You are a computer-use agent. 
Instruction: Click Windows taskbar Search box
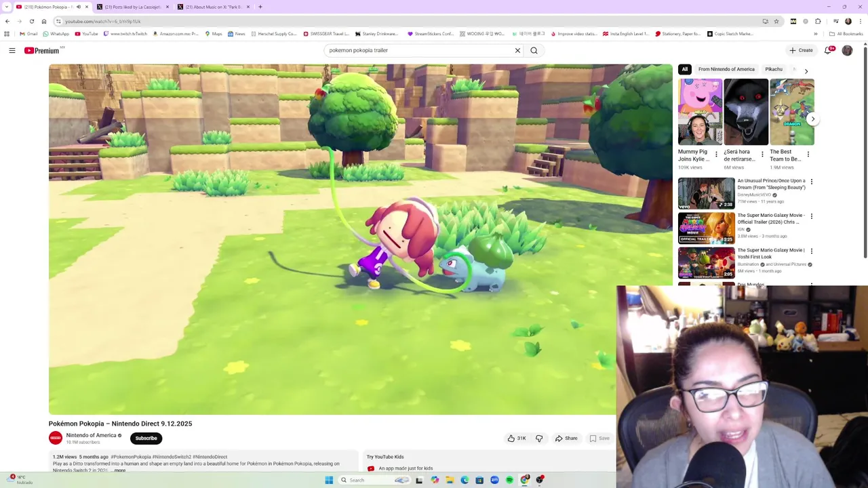click(x=373, y=480)
